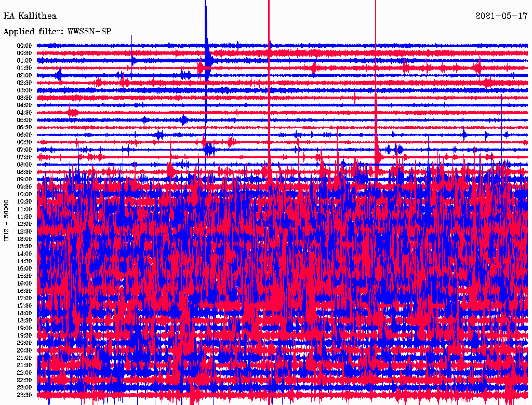This screenshot has width=532, height=405.
Task: Select the 07:30 time row label
Action: coord(24,157)
